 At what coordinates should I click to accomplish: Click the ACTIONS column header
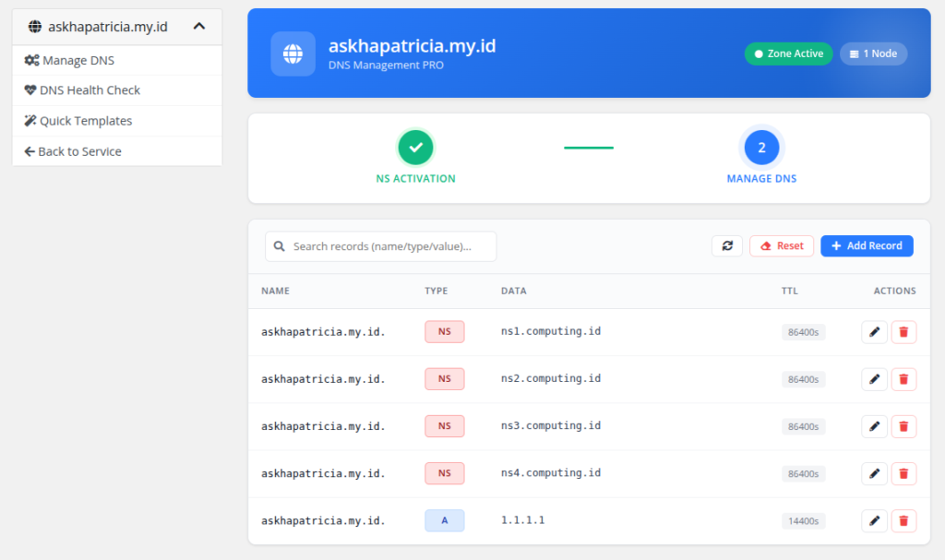tap(894, 291)
